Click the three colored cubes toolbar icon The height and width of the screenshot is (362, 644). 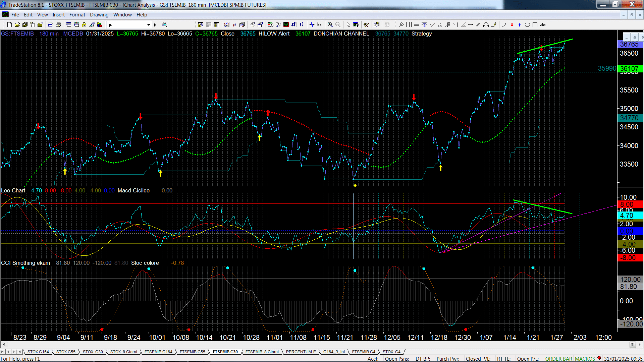click(x=100, y=24)
